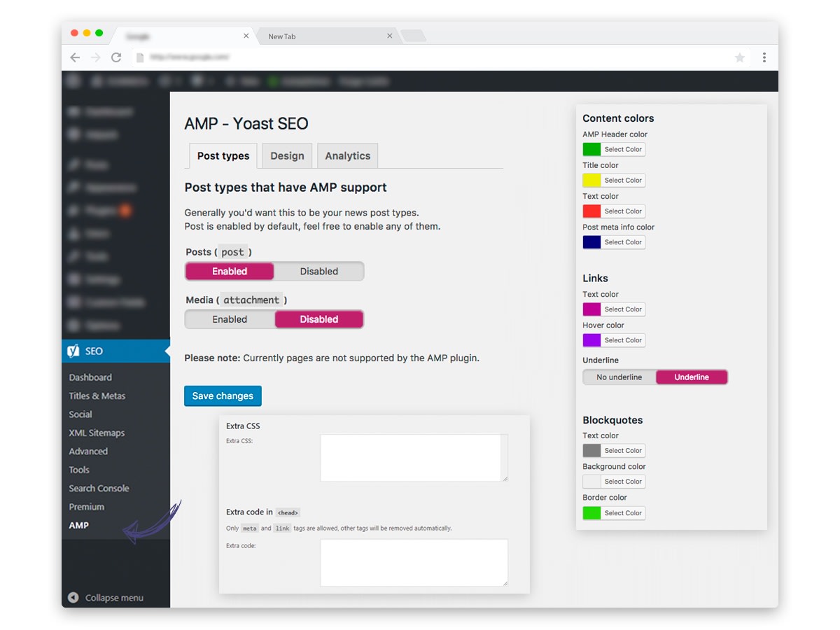Click the gray Blockquotes Text color swatch

[591, 451]
